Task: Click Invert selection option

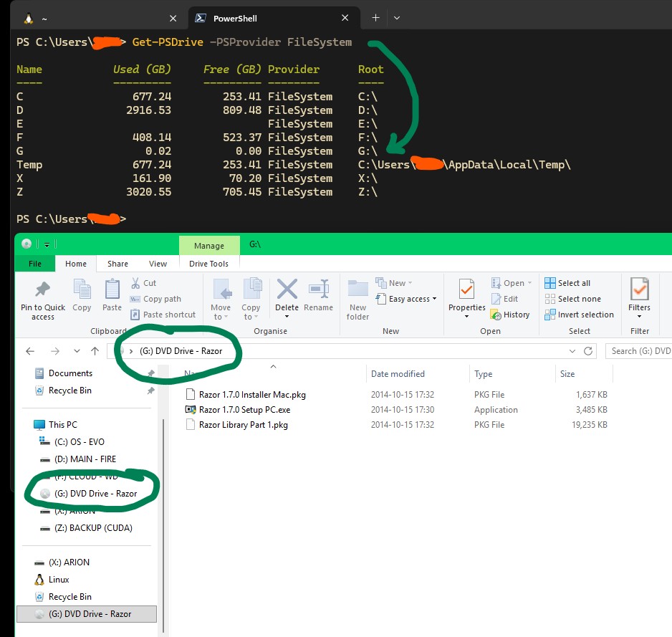Action: click(x=579, y=315)
